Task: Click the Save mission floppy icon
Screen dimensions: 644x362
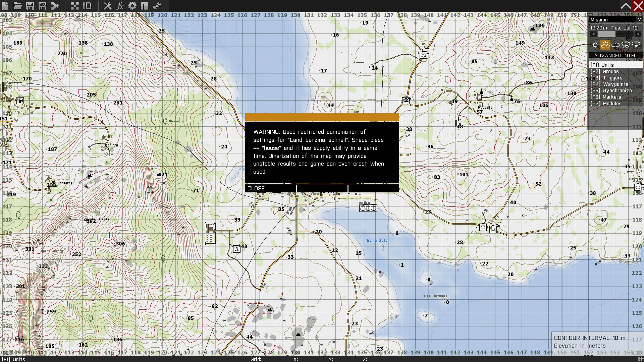Action: coord(30,6)
